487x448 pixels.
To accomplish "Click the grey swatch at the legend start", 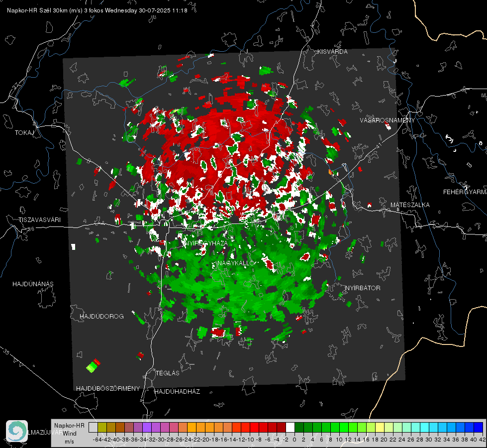I will pos(93,428).
